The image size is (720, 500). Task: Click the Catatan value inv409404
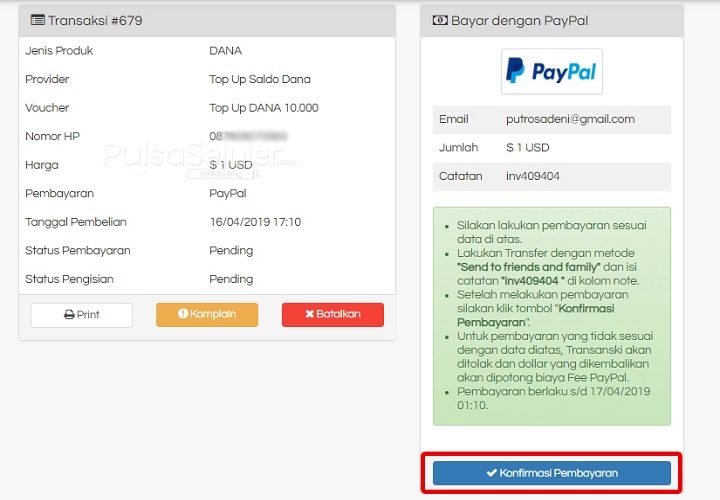[x=533, y=176]
